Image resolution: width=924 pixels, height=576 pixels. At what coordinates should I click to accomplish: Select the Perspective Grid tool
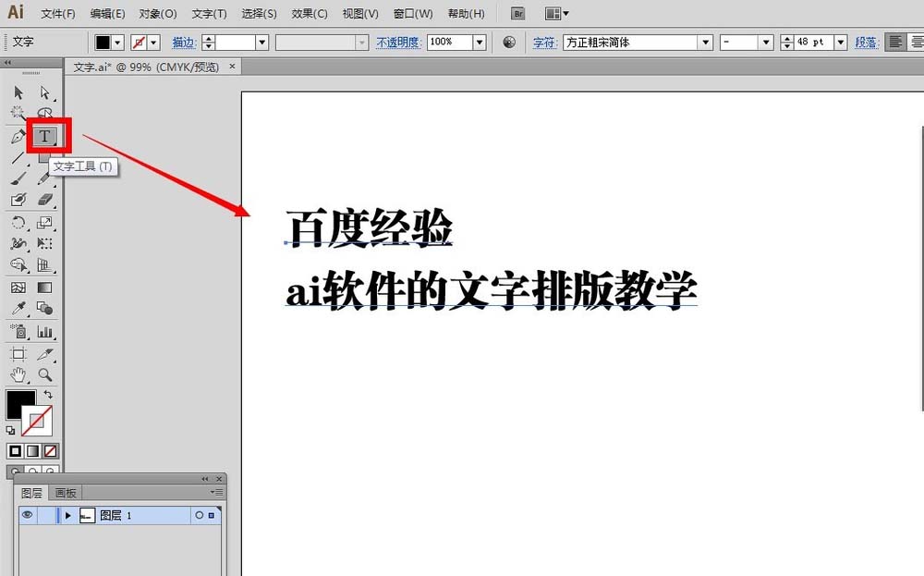coord(44,265)
